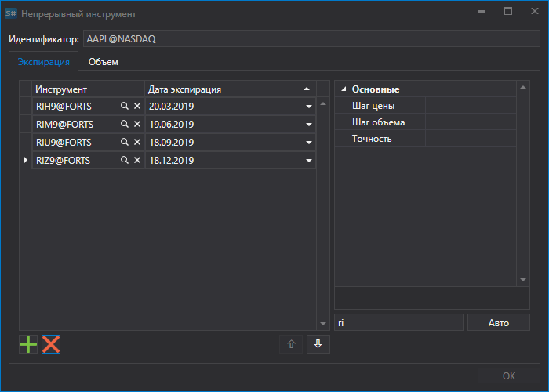Open date dropdown for 19.06.2019
549x392 pixels.
point(309,124)
